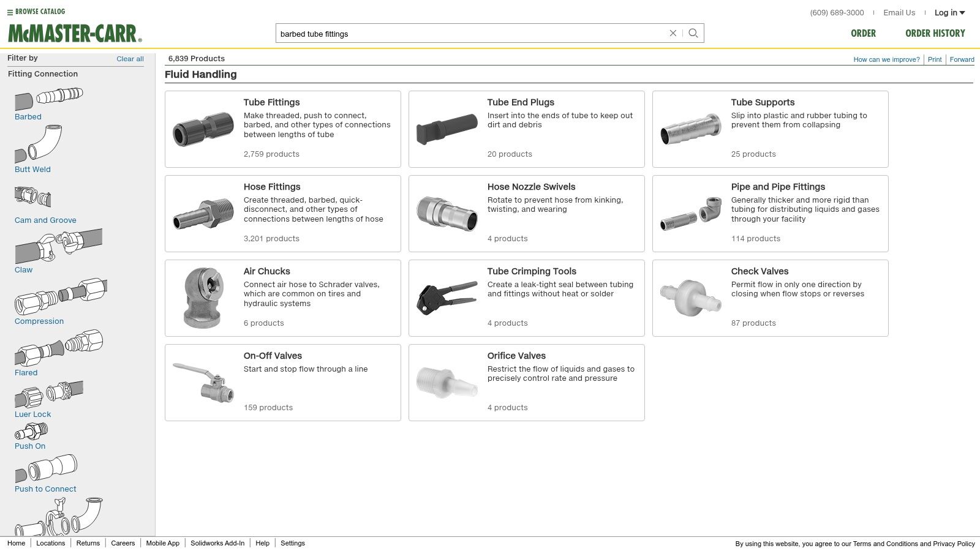Viewport: 980px width, 551px height.
Task: Select the Luer Lock fitting icon
Action: (x=49, y=394)
